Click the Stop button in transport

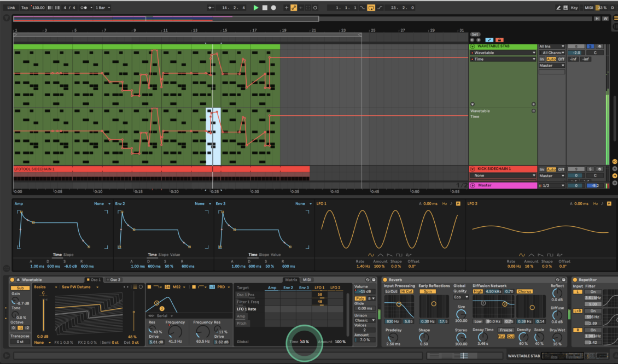[265, 8]
